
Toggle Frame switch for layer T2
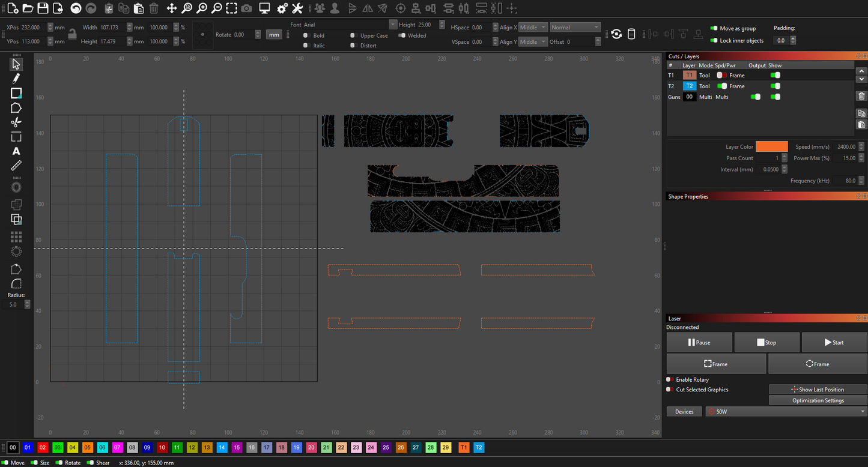(721, 86)
